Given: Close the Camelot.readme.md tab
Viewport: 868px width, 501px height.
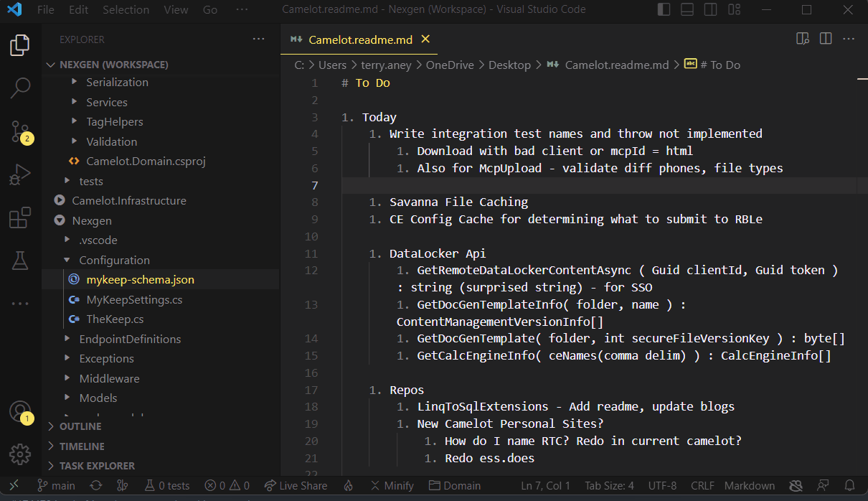Looking at the screenshot, I should [425, 39].
